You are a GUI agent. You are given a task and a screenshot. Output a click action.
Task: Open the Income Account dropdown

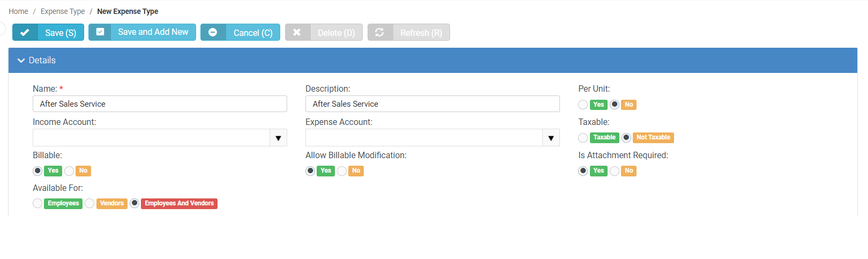278,138
